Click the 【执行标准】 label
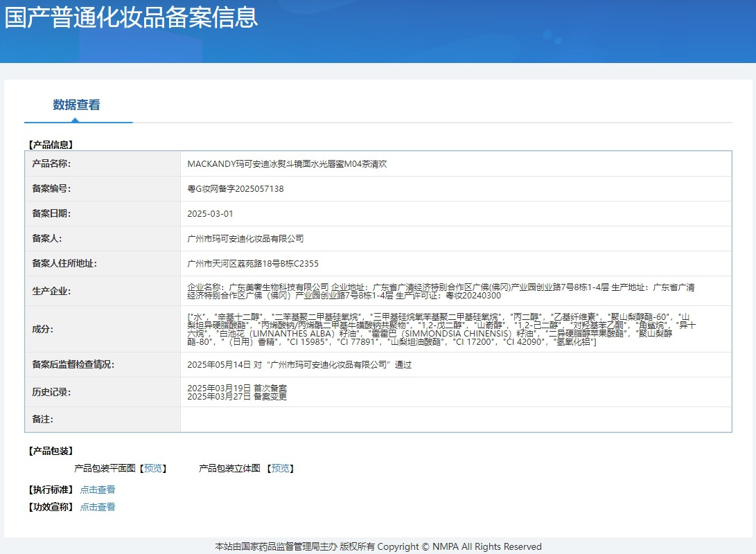Image resolution: width=756 pixels, height=554 pixels. 51,490
